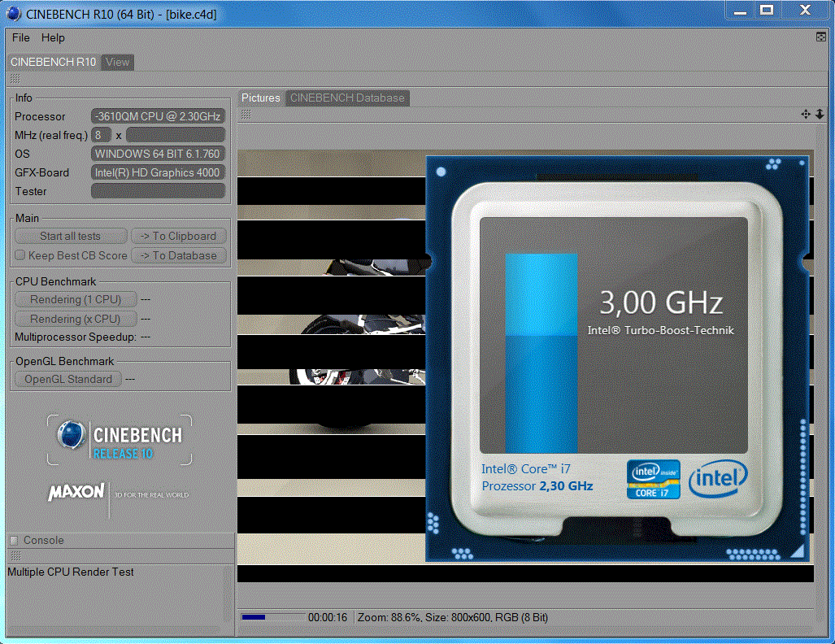Viewport: 835px width, 644px height.
Task: Click the Console panel grip handle
Action: point(15,555)
